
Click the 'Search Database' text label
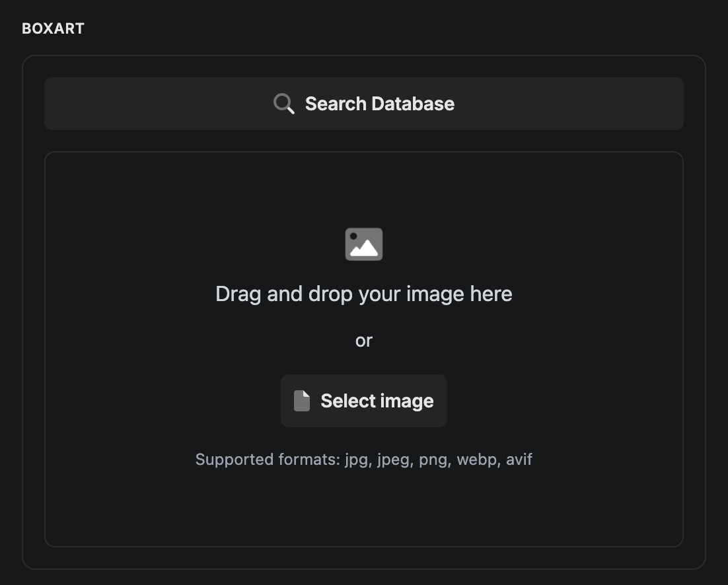[379, 104]
